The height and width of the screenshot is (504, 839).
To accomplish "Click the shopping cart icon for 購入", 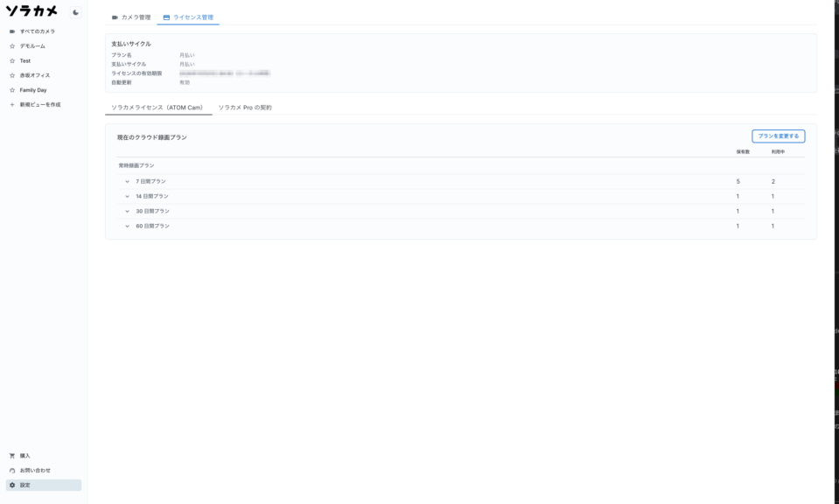I will 12,456.
